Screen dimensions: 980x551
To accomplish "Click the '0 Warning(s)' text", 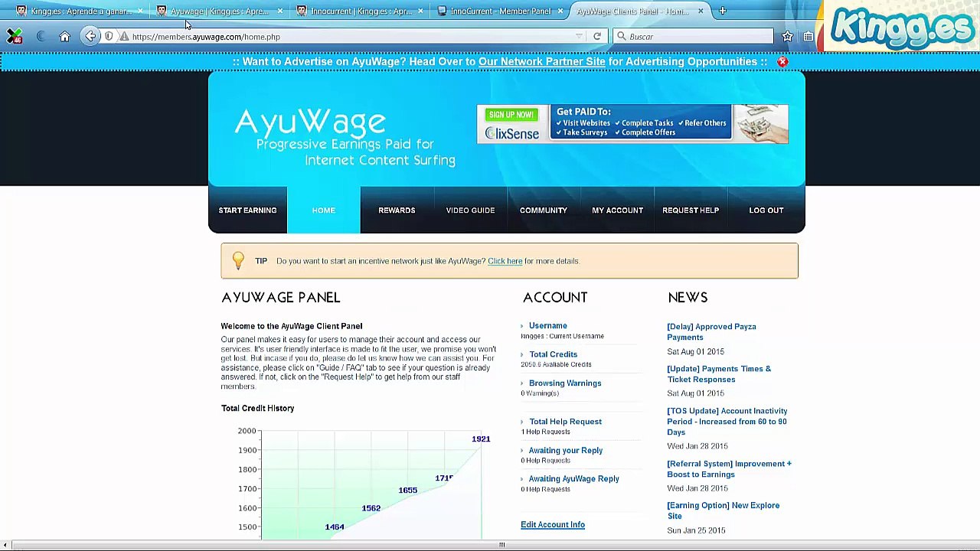I will [540, 393].
